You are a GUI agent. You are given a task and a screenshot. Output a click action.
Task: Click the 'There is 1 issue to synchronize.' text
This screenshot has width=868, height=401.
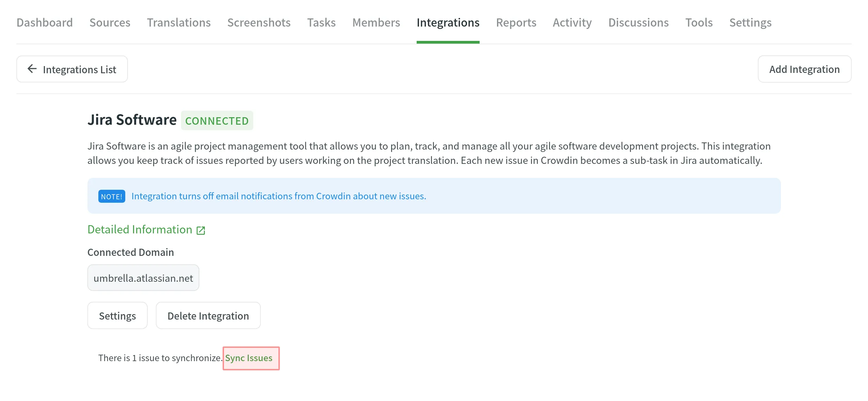(x=160, y=358)
